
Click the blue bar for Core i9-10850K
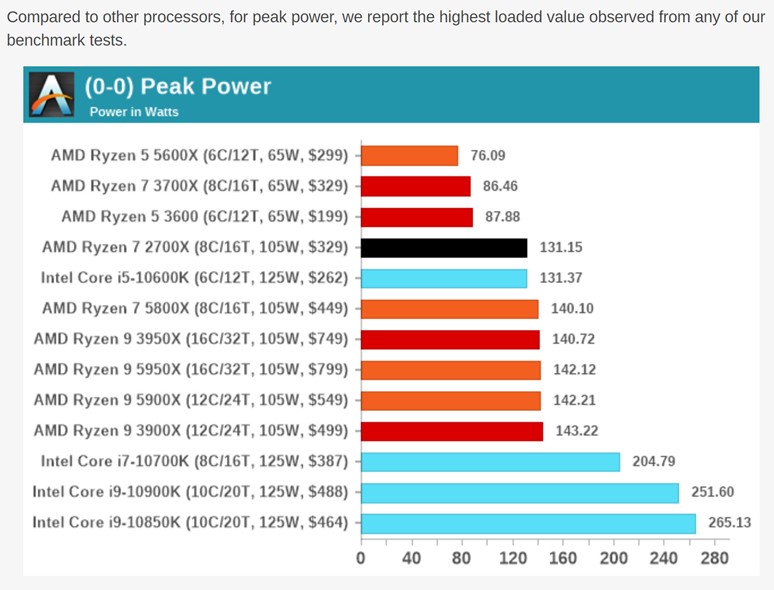(528, 523)
